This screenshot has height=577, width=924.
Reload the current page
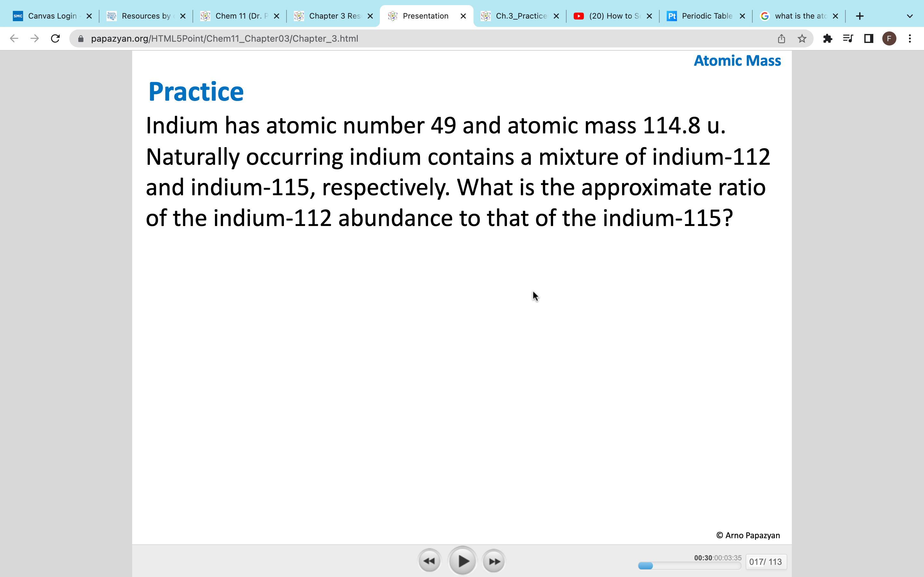(55, 38)
